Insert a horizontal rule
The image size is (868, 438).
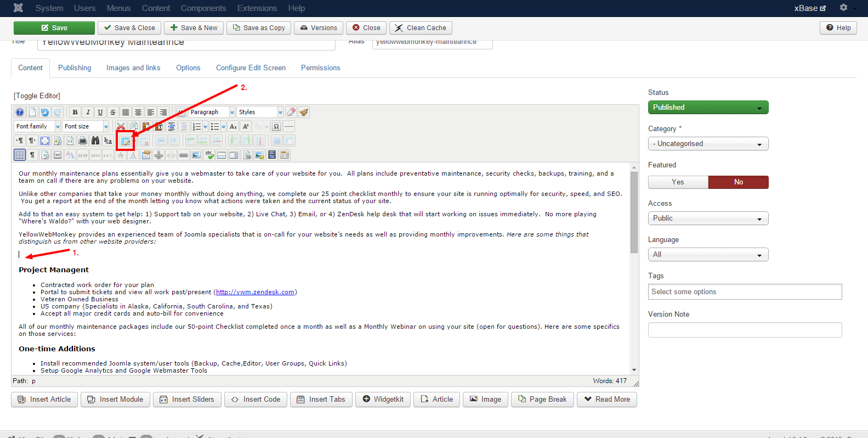point(289,126)
